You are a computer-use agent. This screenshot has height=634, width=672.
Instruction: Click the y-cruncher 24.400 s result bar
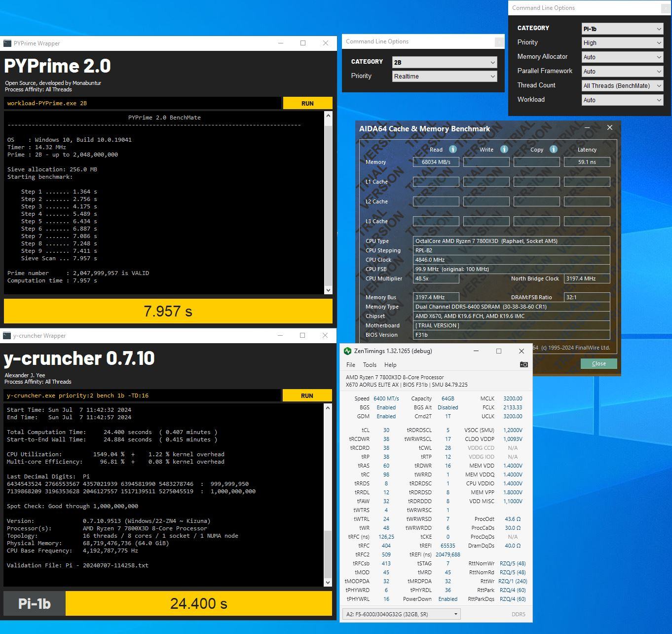click(199, 603)
